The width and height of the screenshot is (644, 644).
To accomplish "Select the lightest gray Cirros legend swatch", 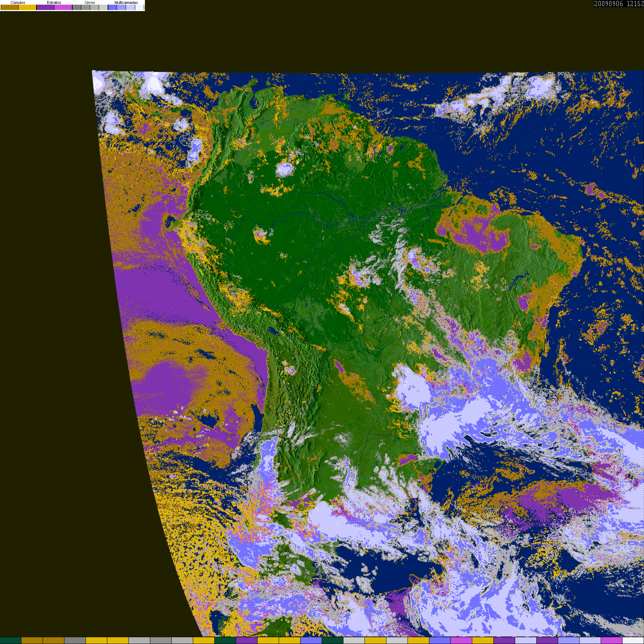I will [103, 7].
